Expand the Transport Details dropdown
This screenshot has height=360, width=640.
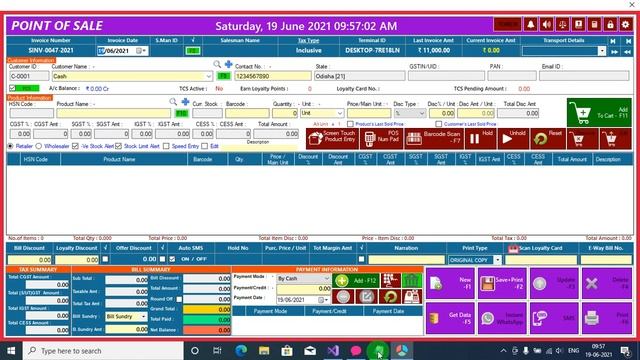coord(602,51)
